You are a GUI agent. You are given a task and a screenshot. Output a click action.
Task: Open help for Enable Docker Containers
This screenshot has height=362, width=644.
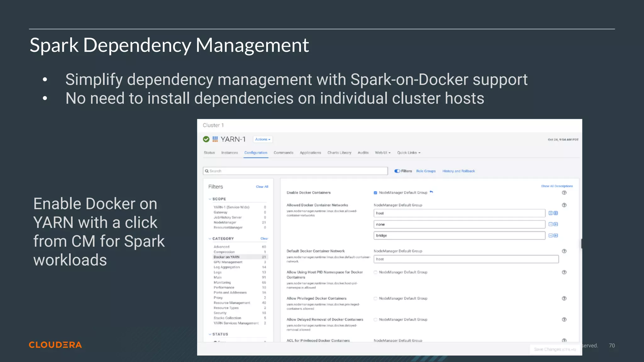click(x=564, y=193)
